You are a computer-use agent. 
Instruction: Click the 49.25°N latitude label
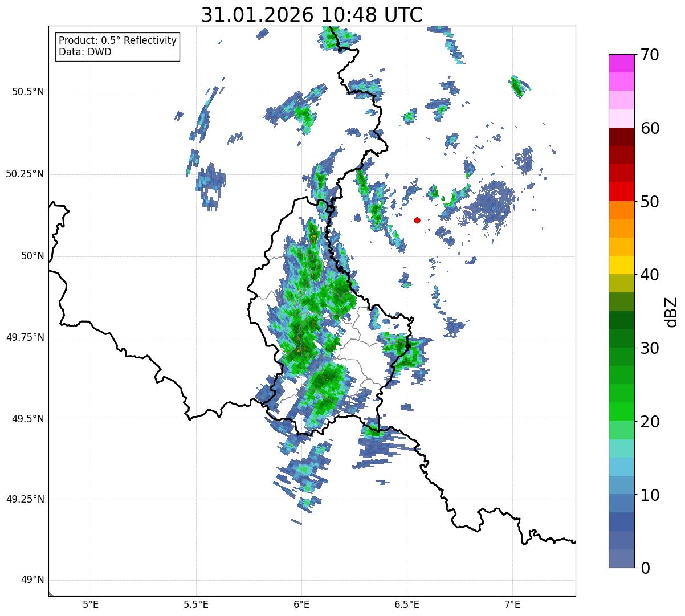point(25,499)
